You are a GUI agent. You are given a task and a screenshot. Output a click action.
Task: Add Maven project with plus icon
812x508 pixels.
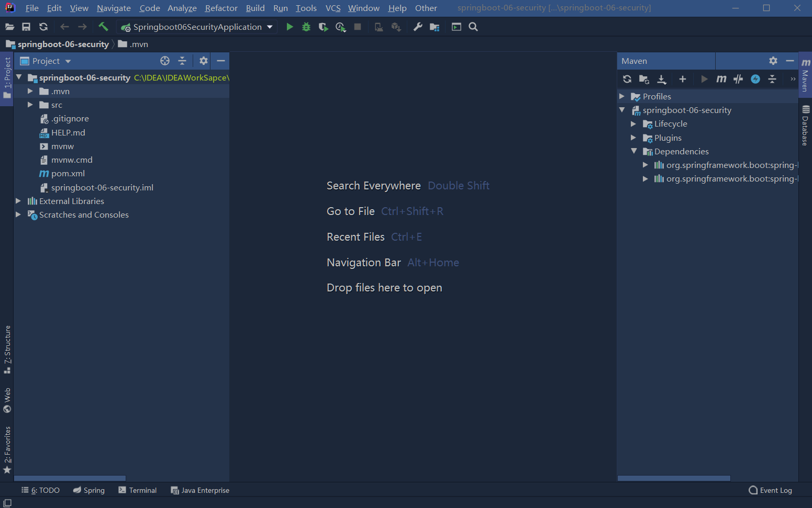(x=683, y=79)
